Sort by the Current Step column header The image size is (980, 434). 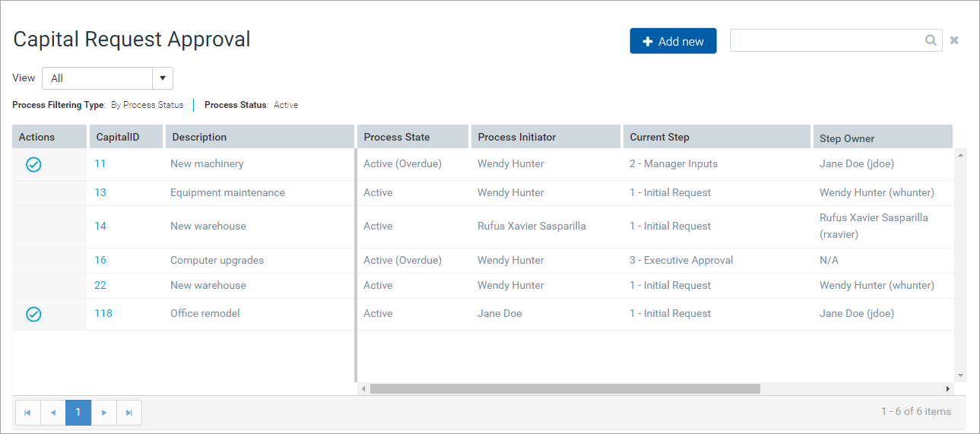(x=659, y=137)
